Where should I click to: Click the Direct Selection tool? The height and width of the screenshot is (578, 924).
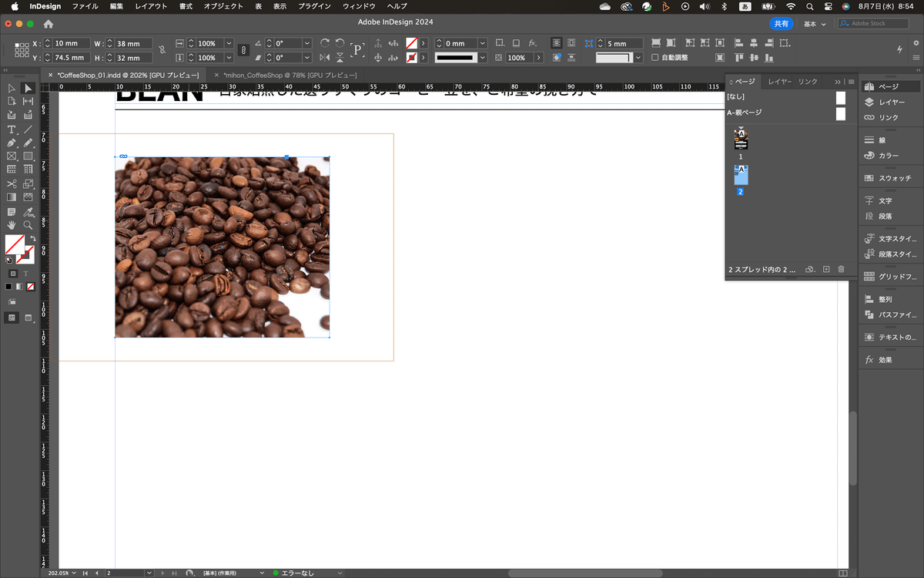(x=12, y=89)
